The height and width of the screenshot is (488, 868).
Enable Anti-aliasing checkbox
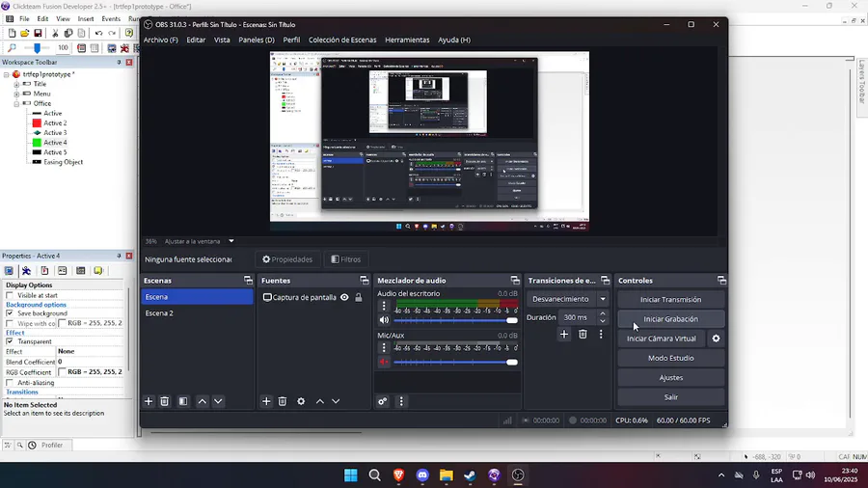pos(10,382)
